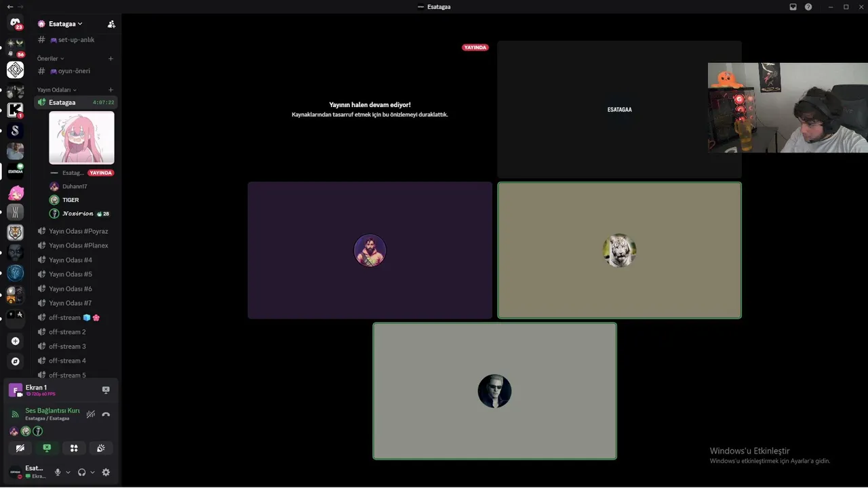Select the ESATAGAA participant tile
Viewport: 868px width, 488px height.
[619, 110]
